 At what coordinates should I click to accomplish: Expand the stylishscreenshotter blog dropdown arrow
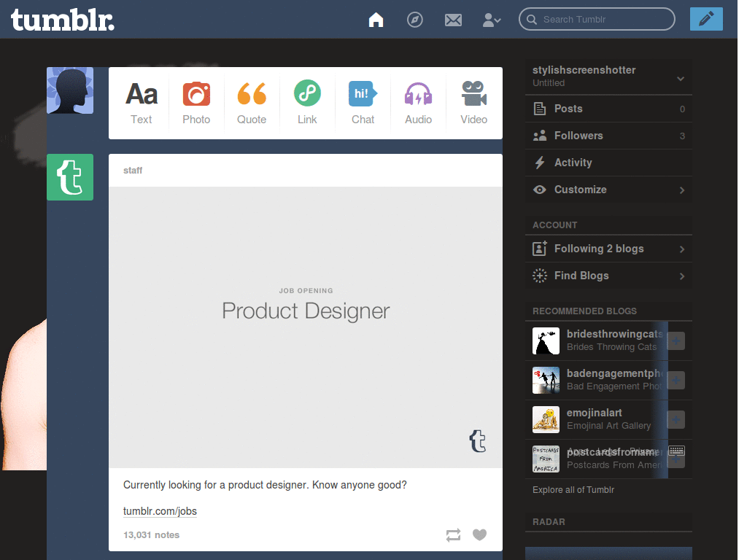(681, 79)
